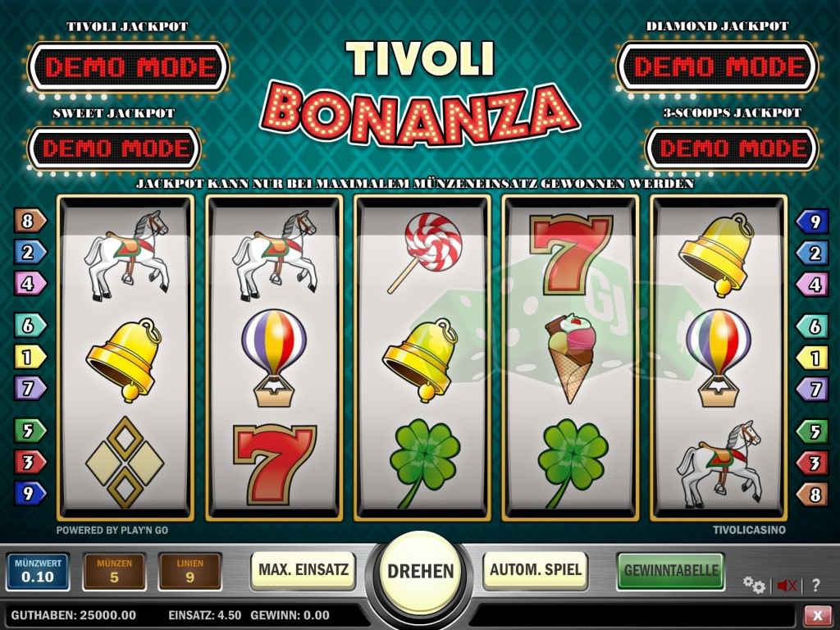Click the Diamond Jackpot display
This screenshot has width=840, height=630.
pos(718,67)
